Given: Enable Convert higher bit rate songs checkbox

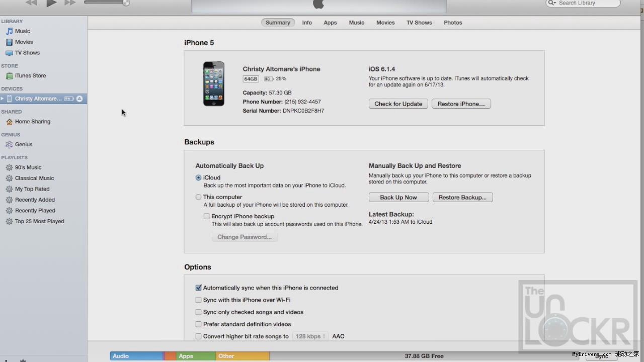Looking at the screenshot, I should pyautogui.click(x=198, y=336).
